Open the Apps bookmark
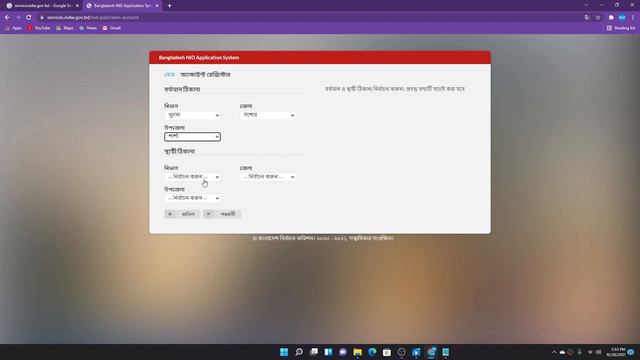The image size is (640, 360). pyautogui.click(x=13, y=28)
